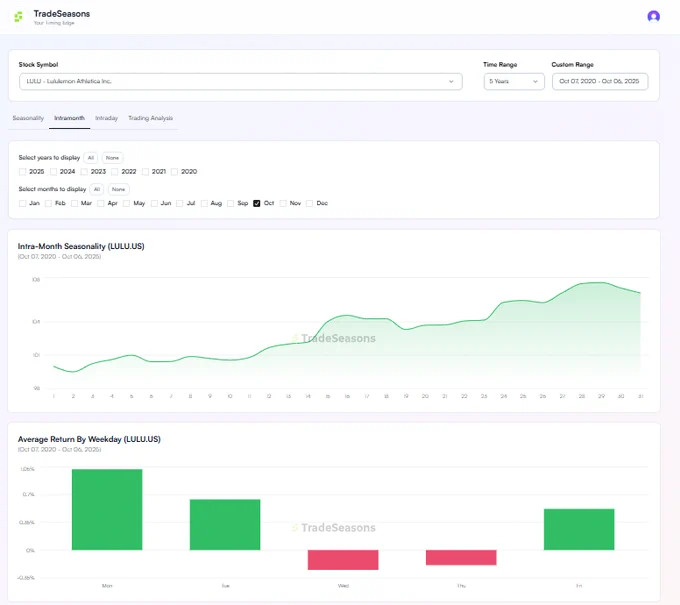The image size is (680, 605).
Task: Select the Intramonth tab
Action: click(69, 118)
